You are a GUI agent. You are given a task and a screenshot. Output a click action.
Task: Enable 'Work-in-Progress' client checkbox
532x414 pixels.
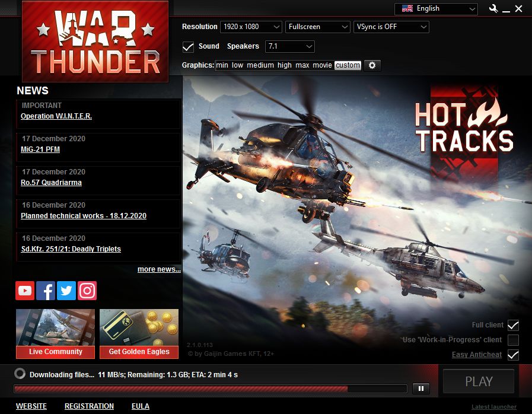click(513, 340)
